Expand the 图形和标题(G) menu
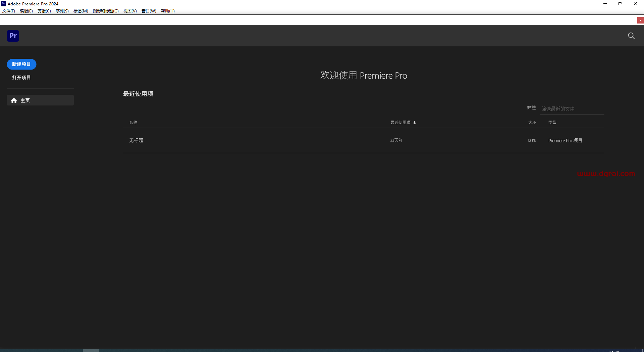The image size is (644, 352). (x=106, y=11)
